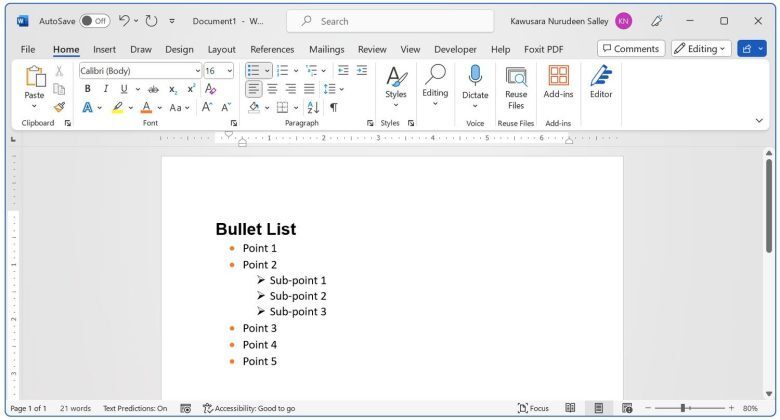
Task: Apply the yellow text highlight color
Action: [x=117, y=107]
